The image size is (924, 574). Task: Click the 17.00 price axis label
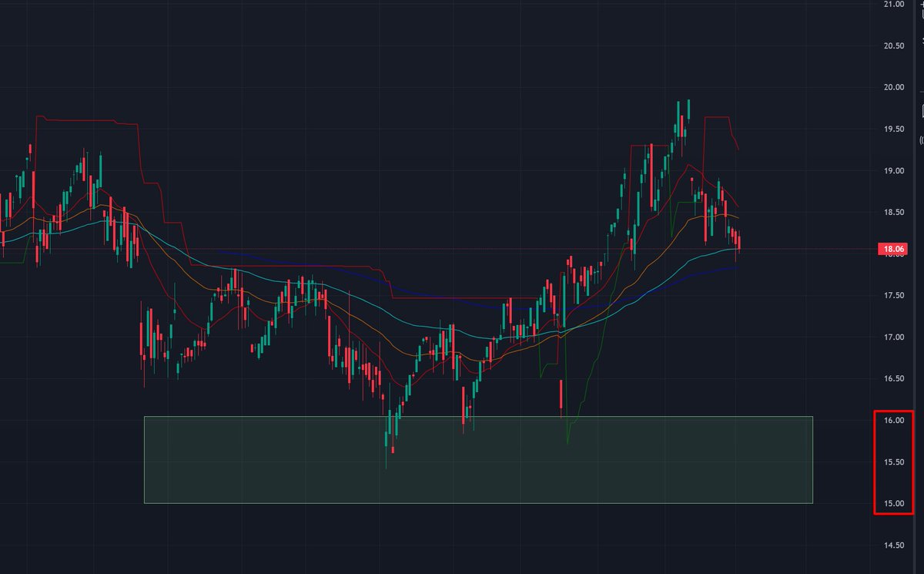893,337
